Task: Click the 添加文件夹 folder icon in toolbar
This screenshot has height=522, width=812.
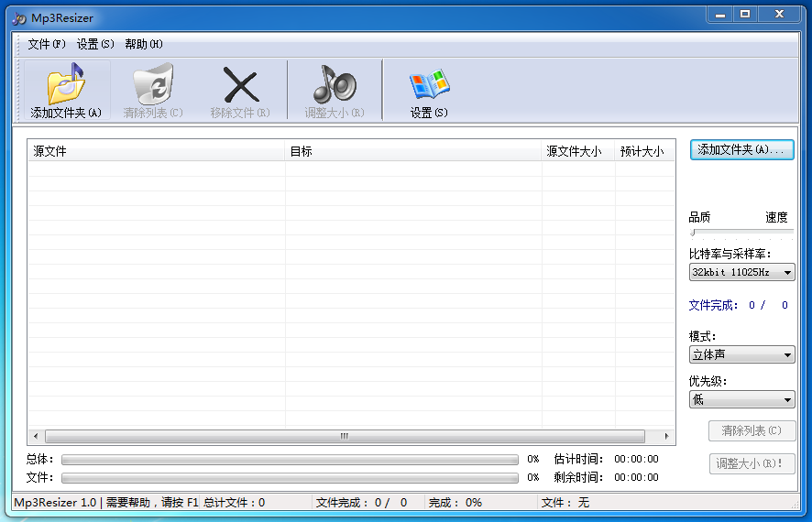Action: 66,84
